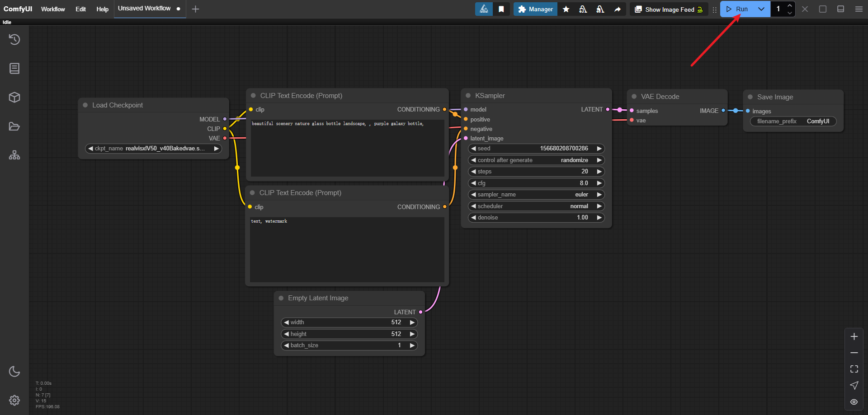This screenshot has height=415, width=868.
Task: Open the Edit menu
Action: click(x=80, y=9)
